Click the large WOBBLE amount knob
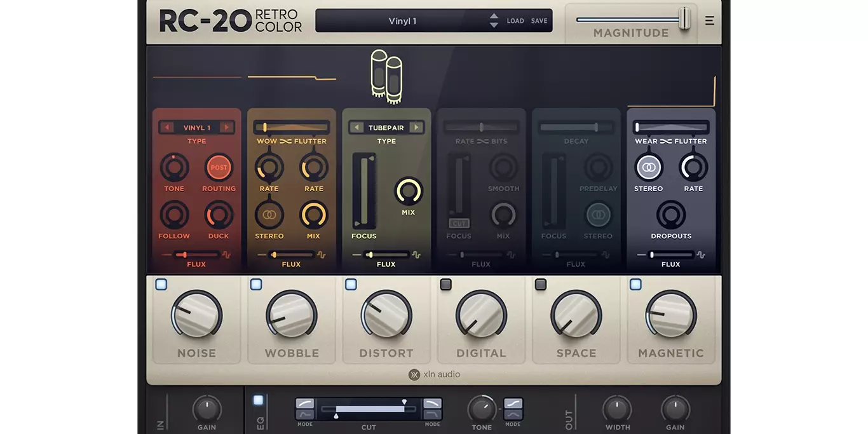 [291, 315]
